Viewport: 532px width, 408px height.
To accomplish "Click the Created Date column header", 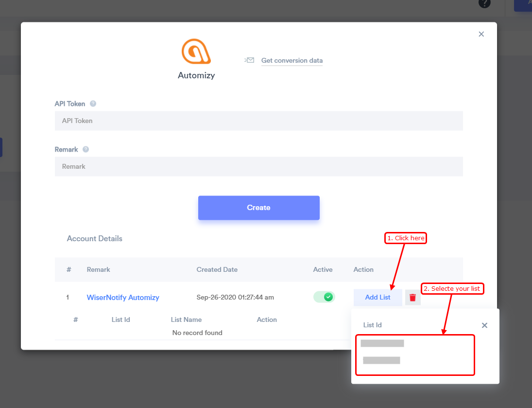I will point(217,269).
